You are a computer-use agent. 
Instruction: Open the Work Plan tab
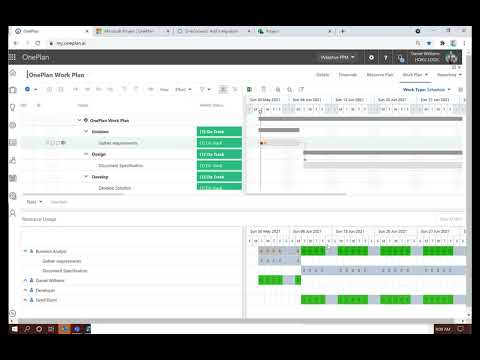(415, 75)
